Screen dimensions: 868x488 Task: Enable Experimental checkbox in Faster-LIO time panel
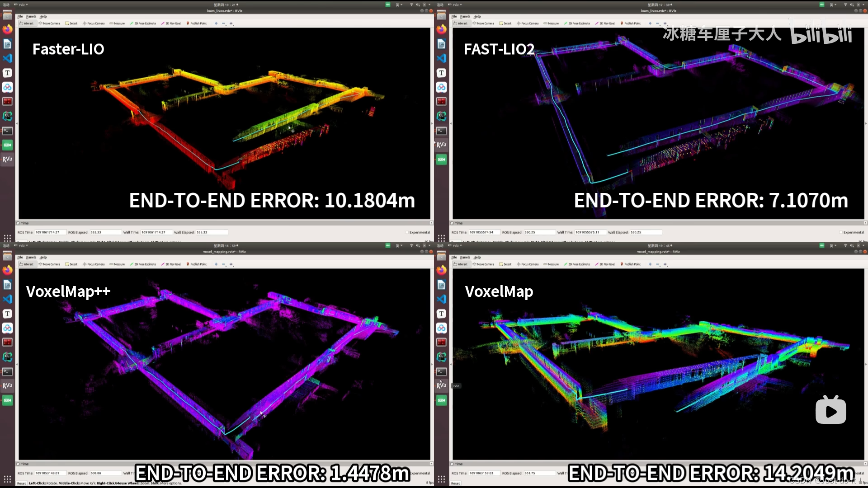click(406, 233)
